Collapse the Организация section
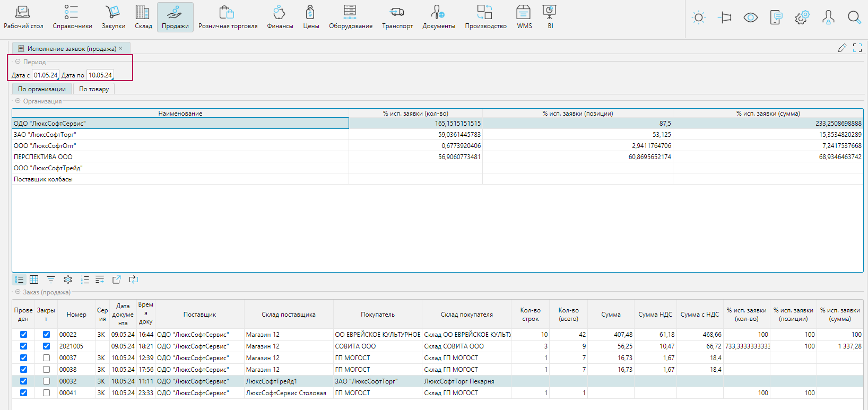This screenshot has height=410, width=868. 18,101
